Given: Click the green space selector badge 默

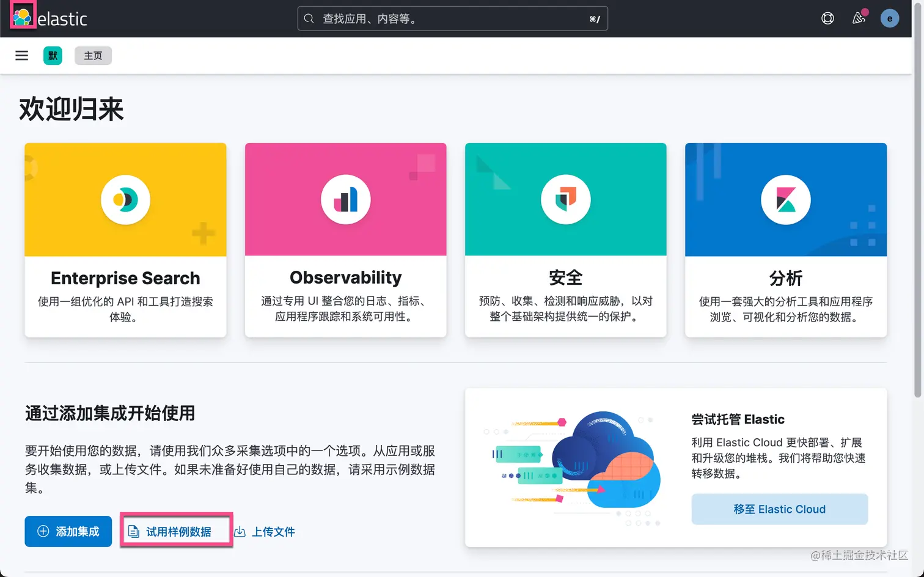Looking at the screenshot, I should pos(53,56).
